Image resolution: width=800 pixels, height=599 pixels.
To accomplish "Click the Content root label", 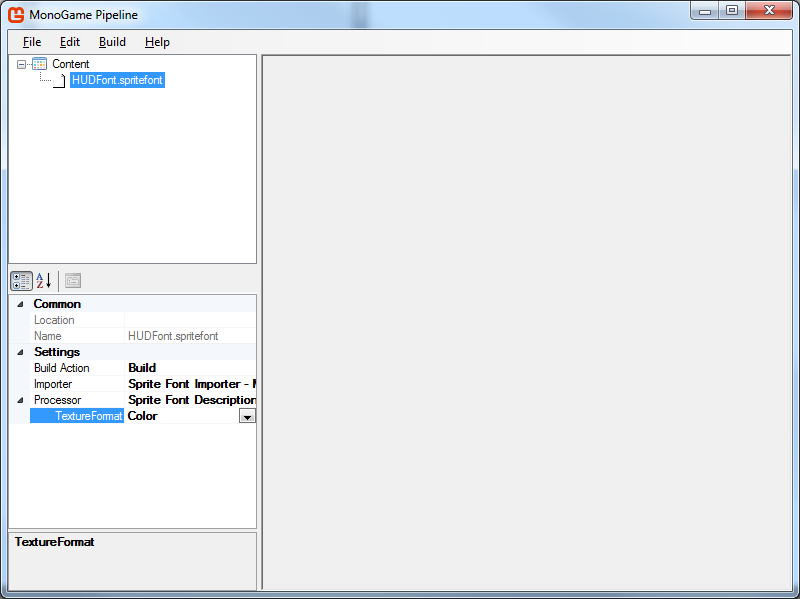I will point(70,64).
